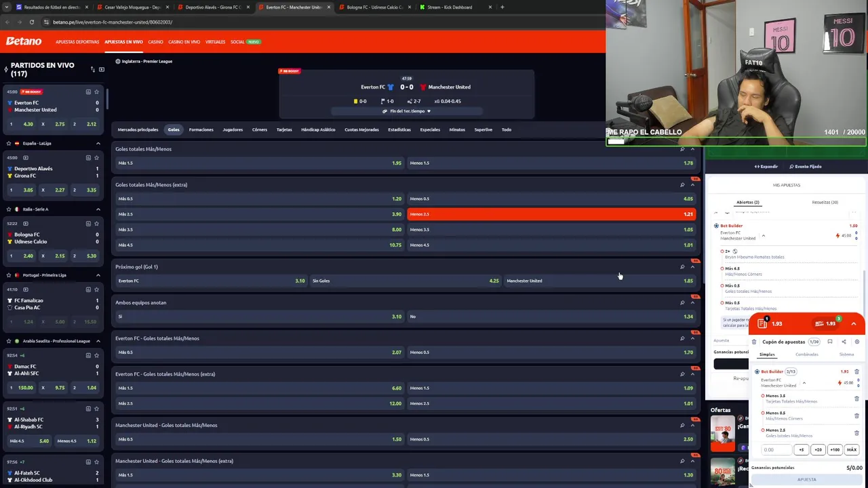The image size is (868, 488).
Task: Delete the Menos 2.5 selection from the coupon
Action: (x=856, y=432)
